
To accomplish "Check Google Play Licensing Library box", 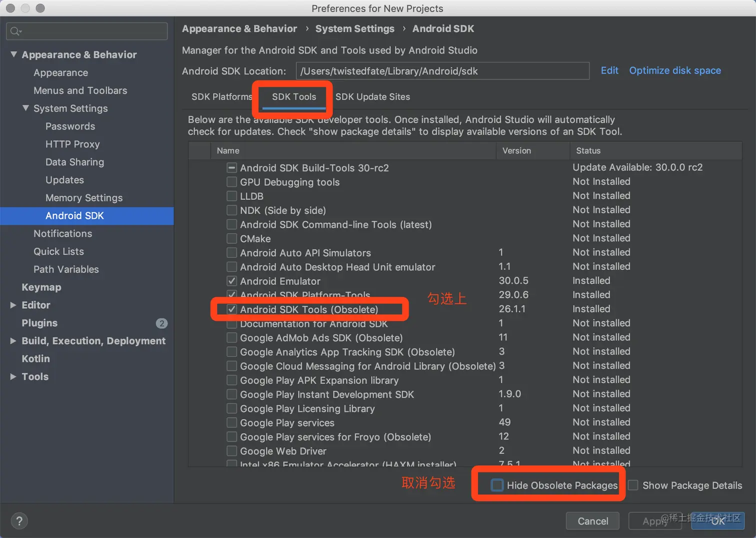I will [x=231, y=408].
